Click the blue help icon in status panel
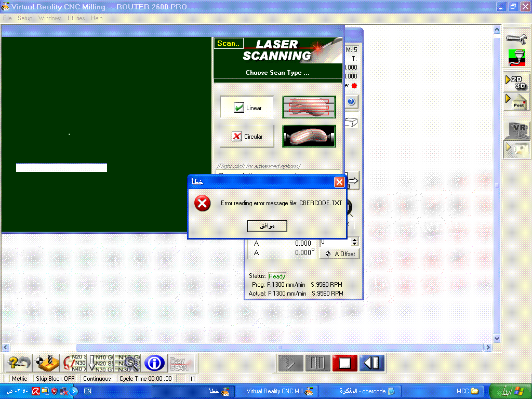 (x=351, y=101)
